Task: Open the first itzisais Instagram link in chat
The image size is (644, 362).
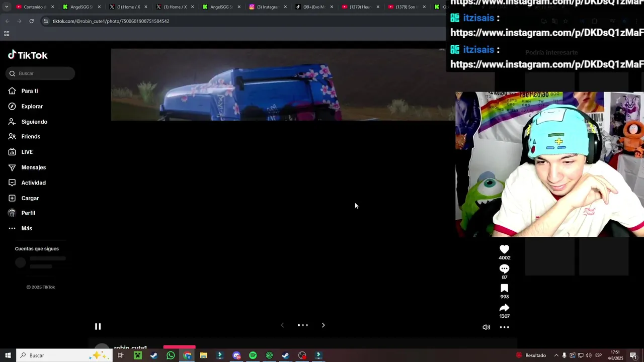Action: click(547, 33)
